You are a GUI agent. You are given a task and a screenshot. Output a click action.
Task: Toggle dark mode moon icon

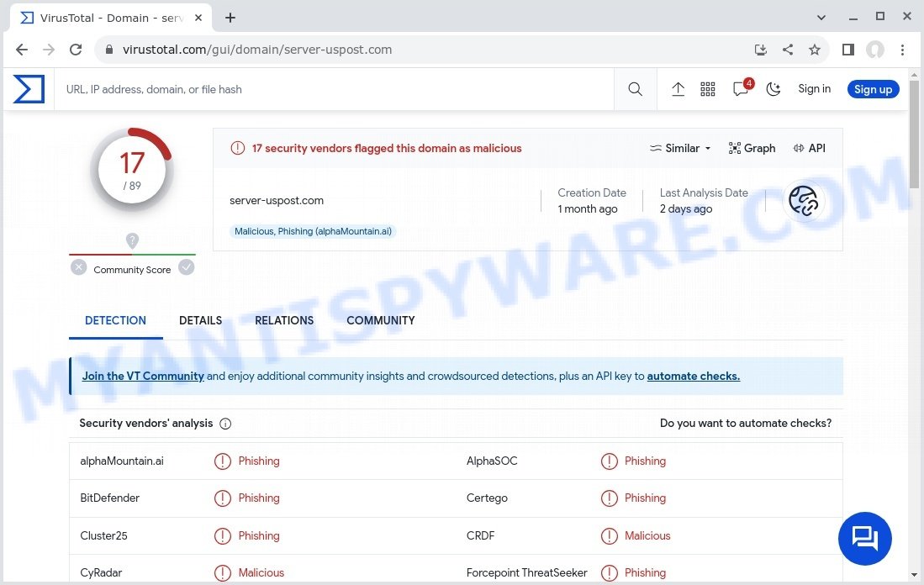coord(774,89)
